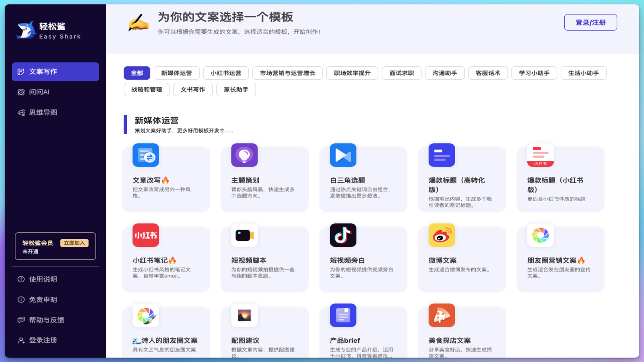The width and height of the screenshot is (644, 362).
Task: Click the Easy Shark logo
Action: click(x=48, y=31)
